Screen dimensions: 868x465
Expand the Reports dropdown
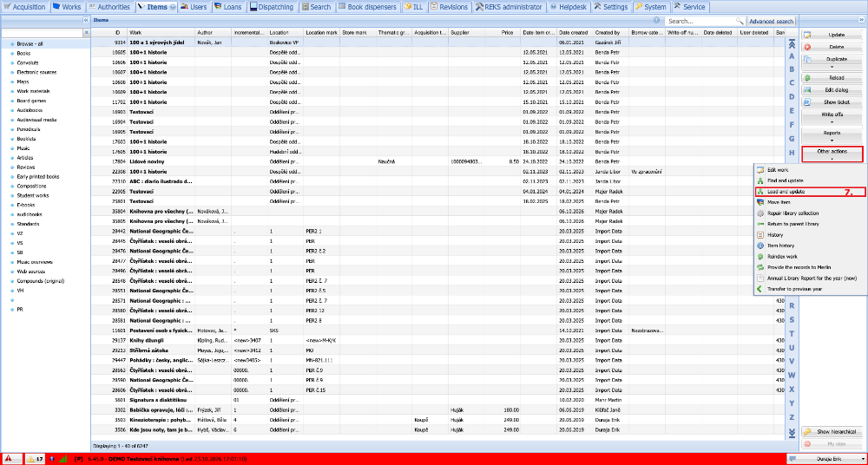click(832, 135)
